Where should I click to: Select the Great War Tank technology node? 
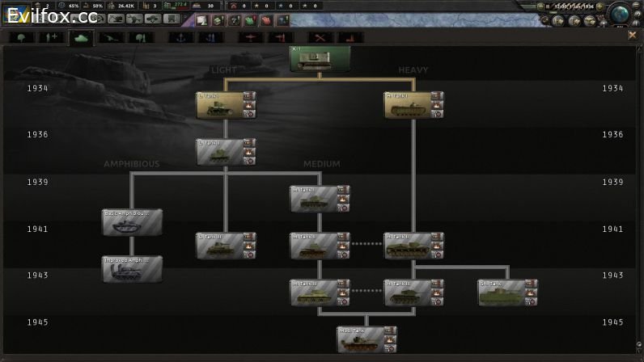click(x=320, y=59)
